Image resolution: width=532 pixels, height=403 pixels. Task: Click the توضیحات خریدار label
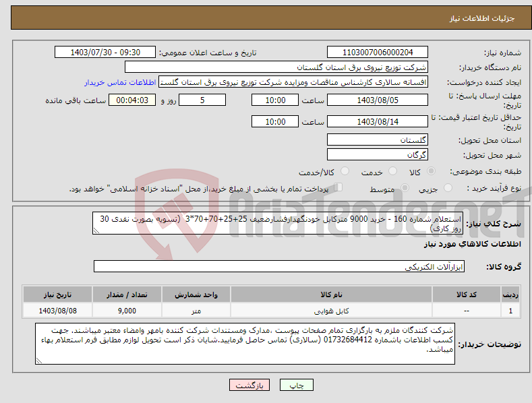tap(490, 344)
